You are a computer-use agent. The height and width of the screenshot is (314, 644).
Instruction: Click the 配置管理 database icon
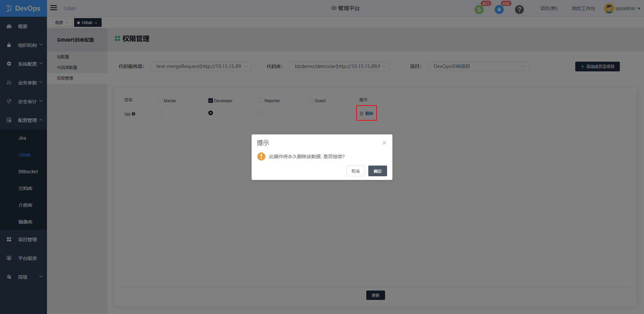9,120
